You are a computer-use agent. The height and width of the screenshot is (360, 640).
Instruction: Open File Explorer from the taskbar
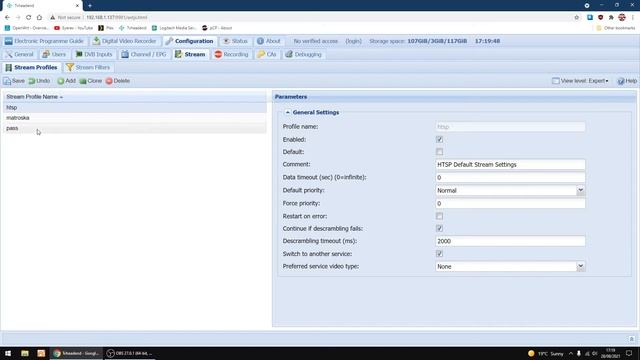25,353
